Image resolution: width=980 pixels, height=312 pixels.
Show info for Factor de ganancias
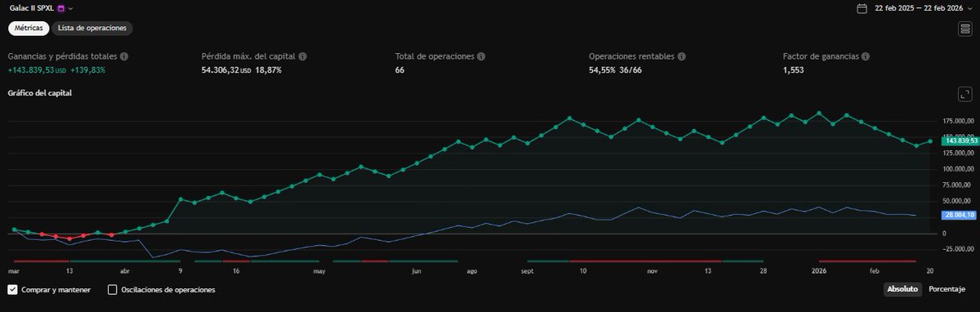tap(865, 57)
